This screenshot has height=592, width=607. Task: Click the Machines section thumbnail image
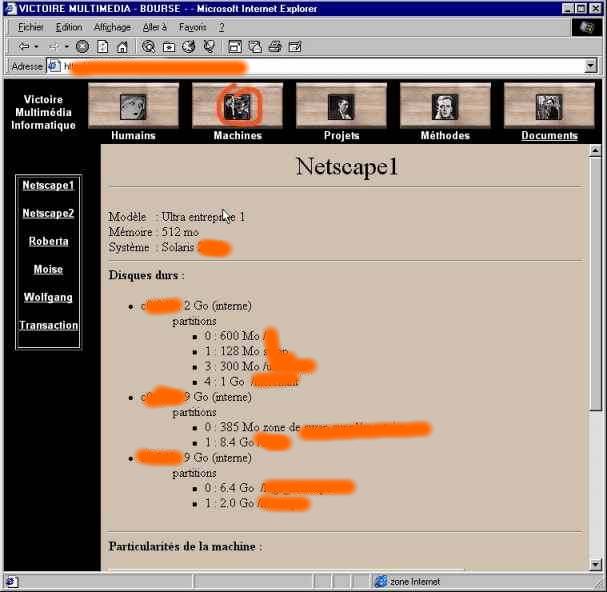point(237,106)
